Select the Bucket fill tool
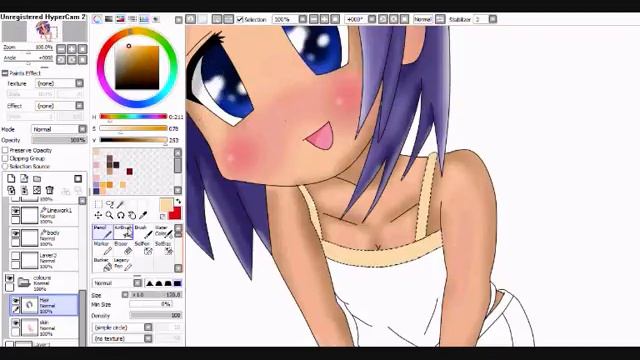The image size is (640, 360). pyautogui.click(x=102, y=264)
